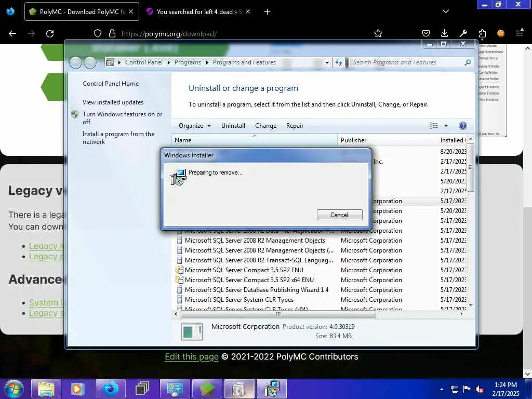Open the Action Center flag icon
Viewport: 532px width, 399px height.
click(467, 389)
